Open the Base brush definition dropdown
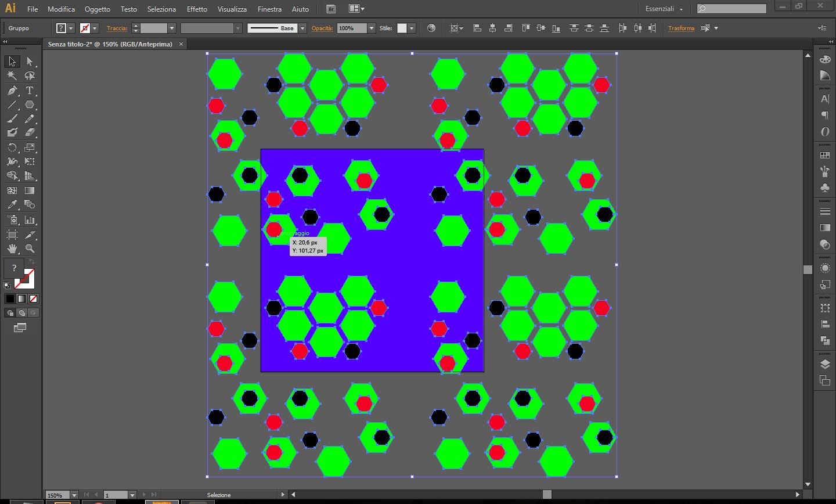This screenshot has width=836, height=504. [x=302, y=28]
